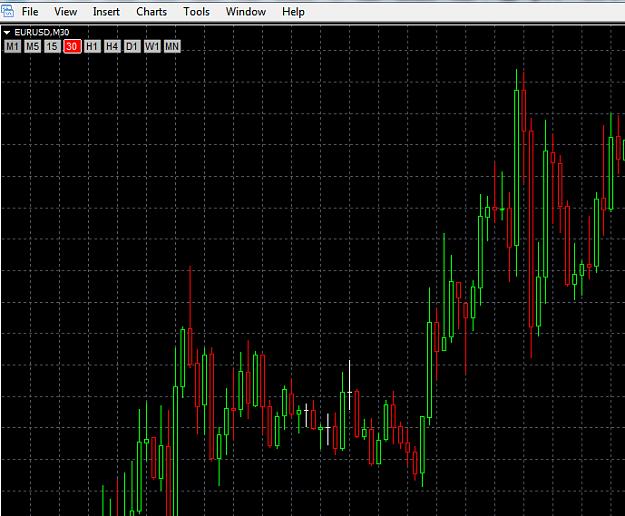This screenshot has height=516, width=625.
Task: Switch to the H4 timeframe
Action: point(112,47)
